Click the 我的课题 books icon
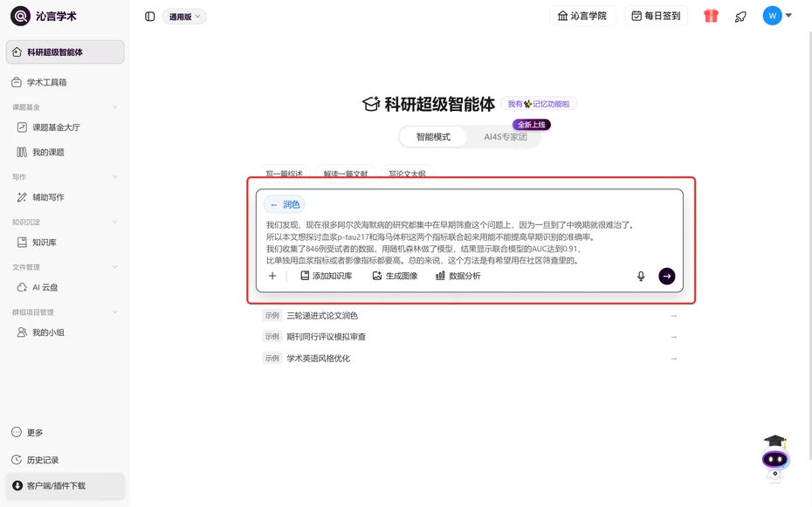Viewport: 812px width, 507px height. pyautogui.click(x=22, y=152)
